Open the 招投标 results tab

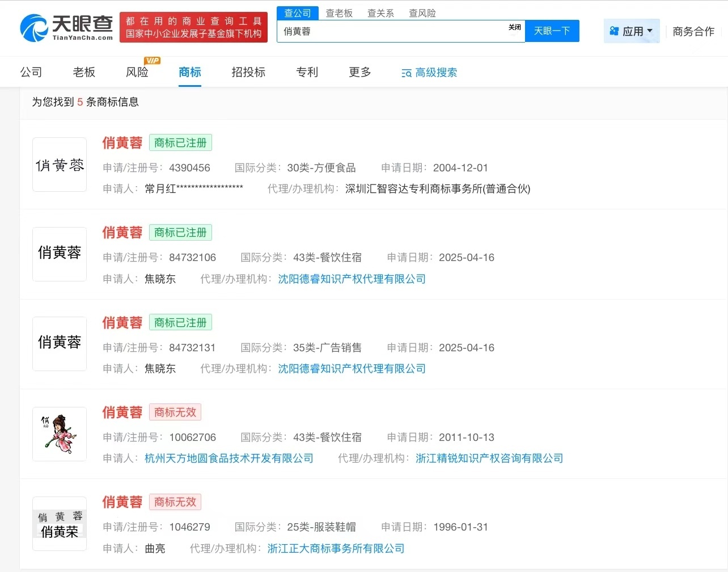tap(248, 72)
